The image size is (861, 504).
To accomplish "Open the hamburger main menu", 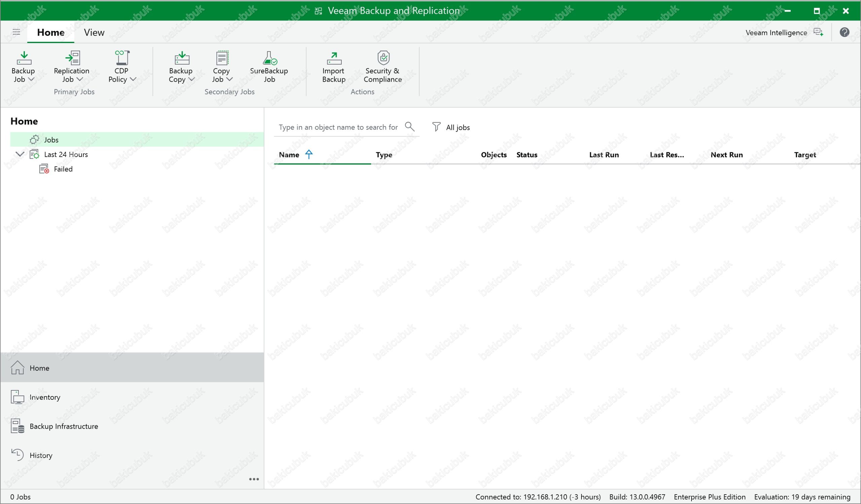I will 16,32.
